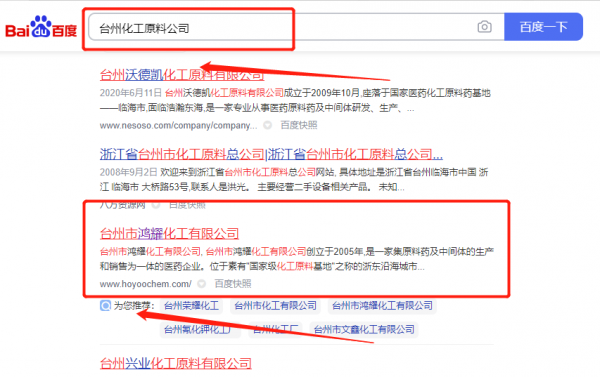
Task: Open camera image search icon
Action: pyautogui.click(x=484, y=27)
